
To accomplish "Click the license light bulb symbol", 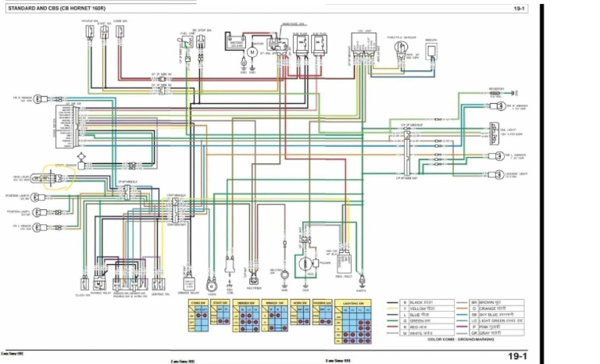I will [499, 175].
